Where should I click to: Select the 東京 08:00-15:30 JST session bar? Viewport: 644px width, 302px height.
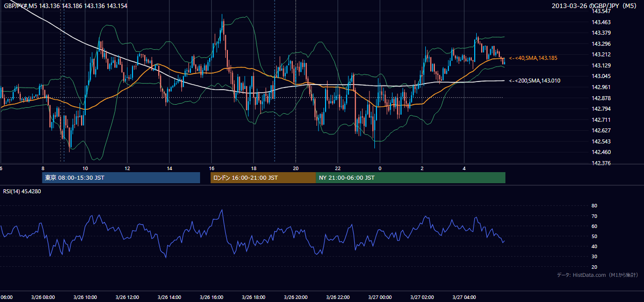121,178
